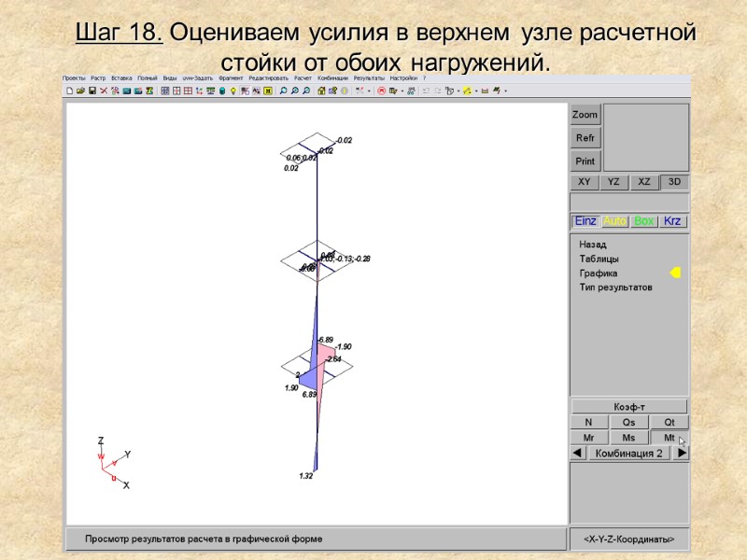Show Qt shear force diagram

(x=669, y=422)
